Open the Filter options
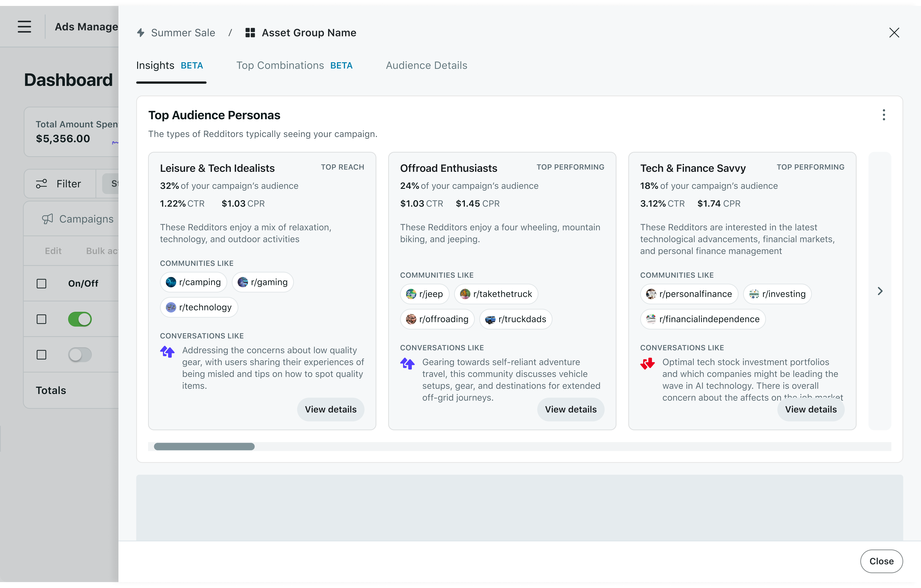The width and height of the screenshot is (921, 588). 59,184
